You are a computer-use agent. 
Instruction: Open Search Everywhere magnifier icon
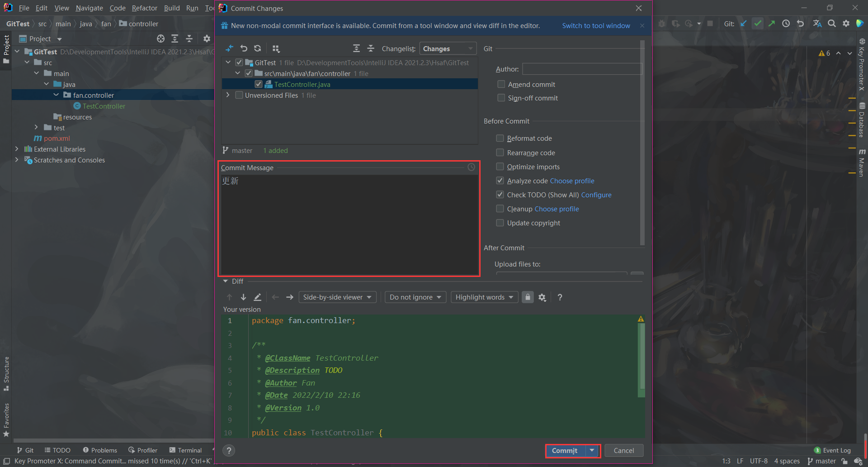click(832, 24)
